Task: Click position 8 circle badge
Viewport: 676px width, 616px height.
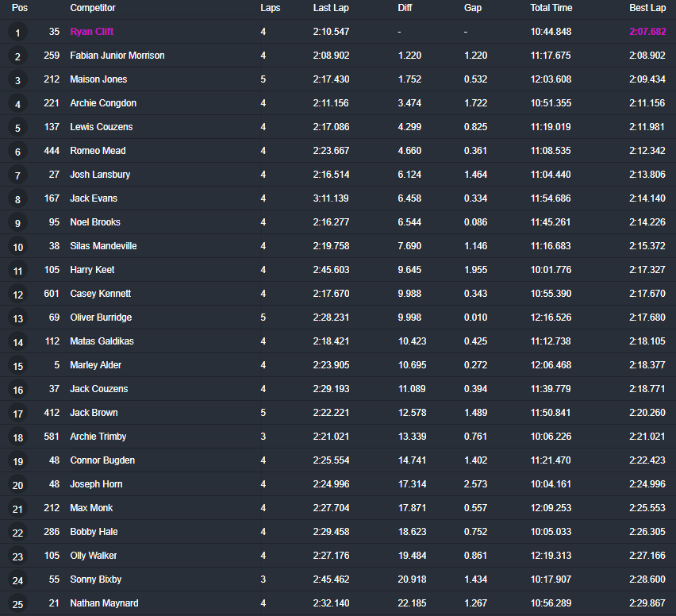Action: (x=17, y=199)
